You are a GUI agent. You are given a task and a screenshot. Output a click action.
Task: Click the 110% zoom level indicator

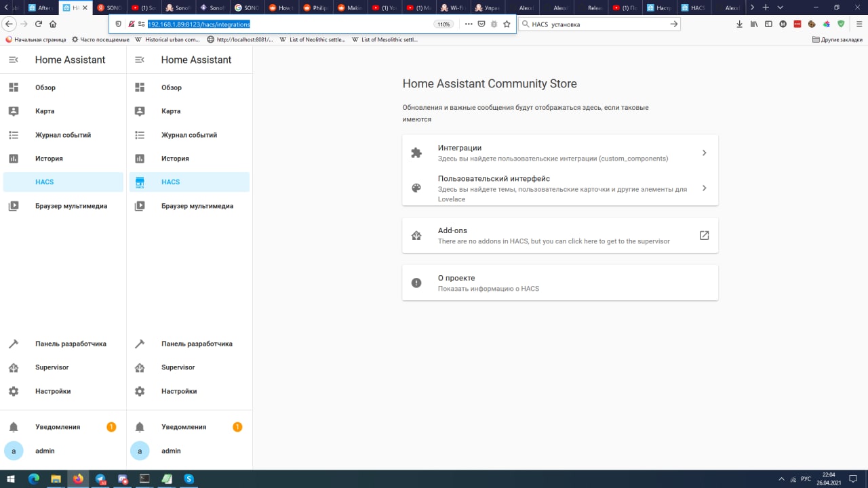[443, 24]
